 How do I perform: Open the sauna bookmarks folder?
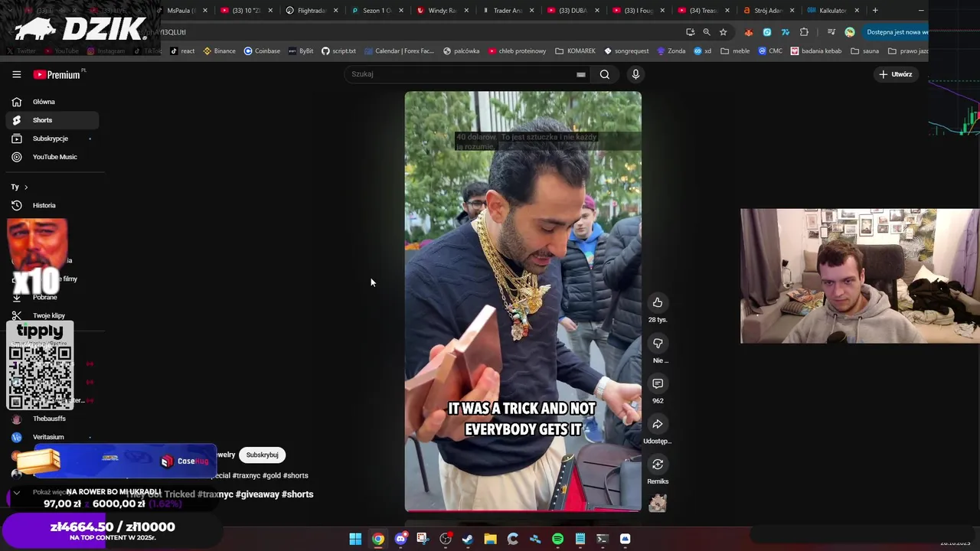click(x=865, y=51)
